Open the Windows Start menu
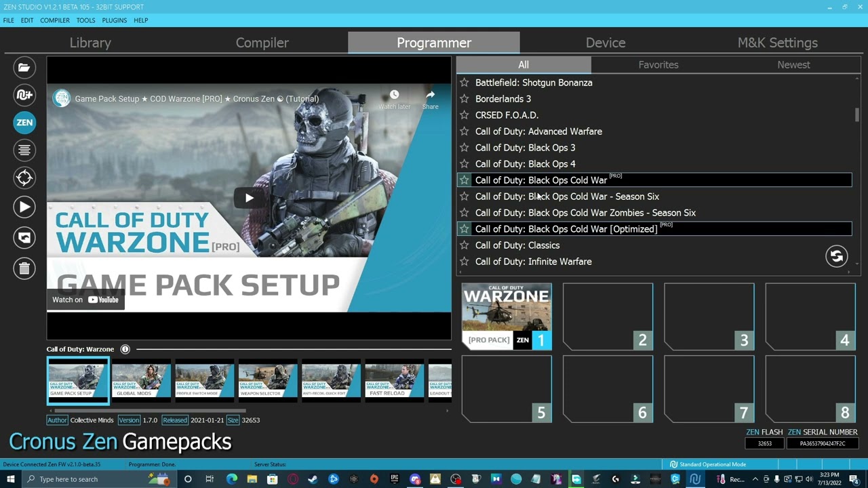The height and width of the screenshot is (488, 868). pos(10,479)
